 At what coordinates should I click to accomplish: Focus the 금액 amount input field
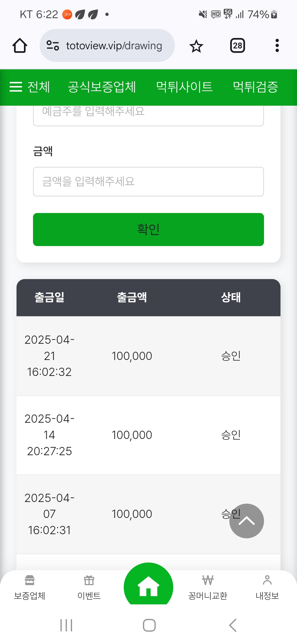(148, 182)
